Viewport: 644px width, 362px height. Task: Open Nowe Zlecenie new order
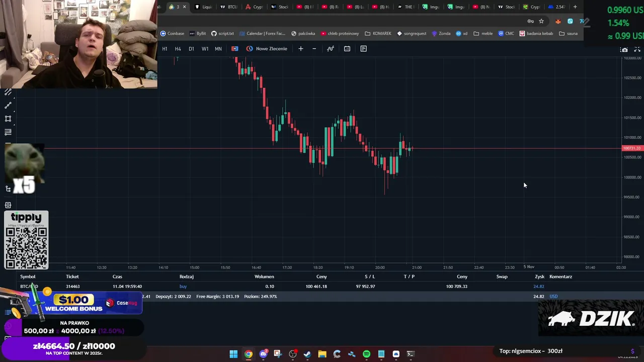click(x=267, y=49)
